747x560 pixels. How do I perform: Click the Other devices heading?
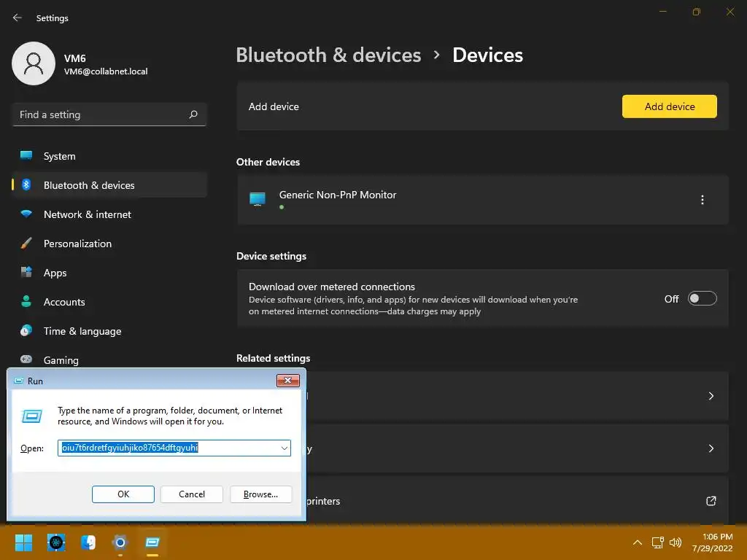click(268, 162)
